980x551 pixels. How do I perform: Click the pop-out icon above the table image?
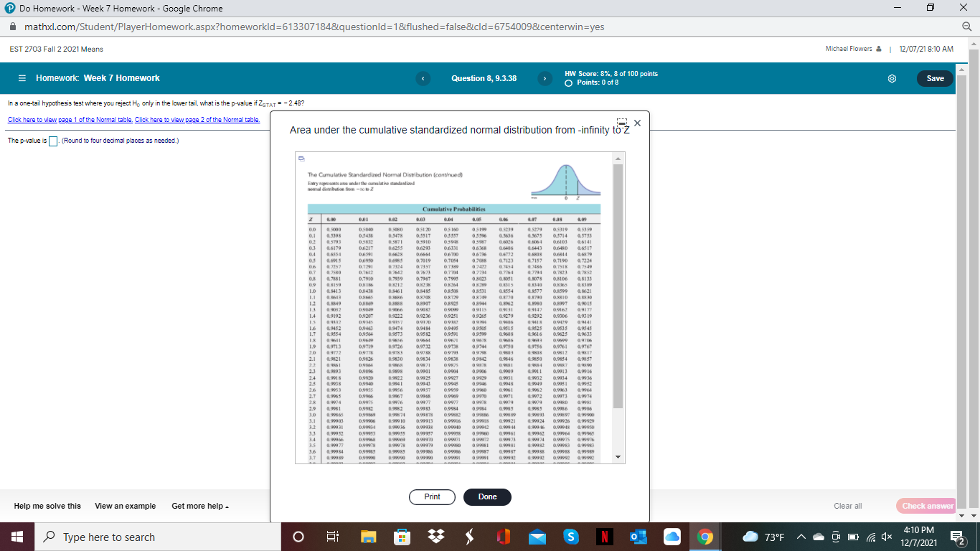302,159
